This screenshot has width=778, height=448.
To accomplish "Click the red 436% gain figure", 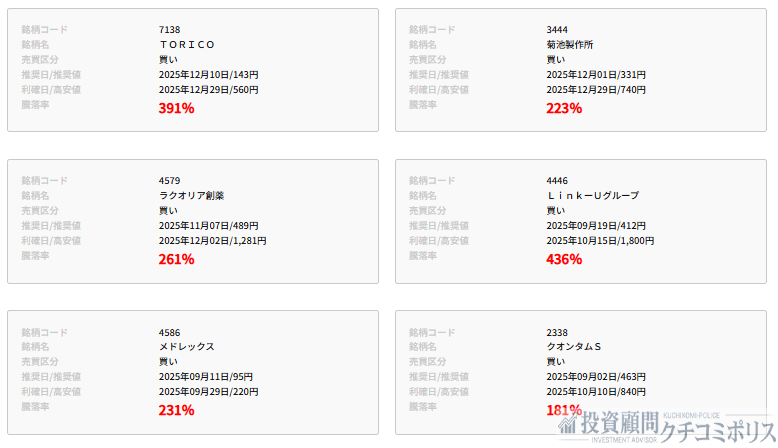I will 564,259.
